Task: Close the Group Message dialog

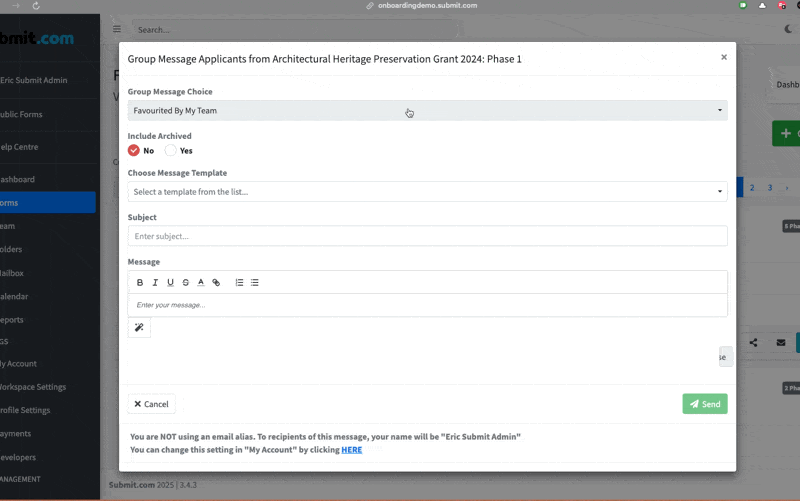Action: [723, 57]
